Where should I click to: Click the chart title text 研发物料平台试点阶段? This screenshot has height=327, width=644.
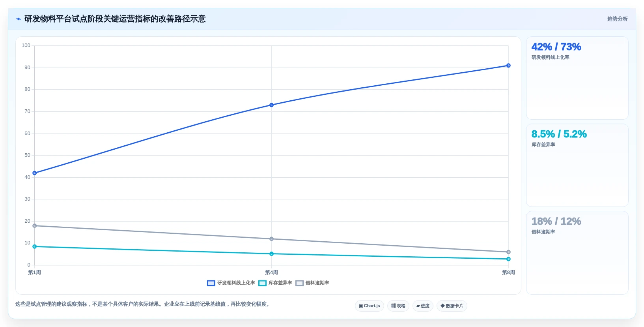point(63,19)
